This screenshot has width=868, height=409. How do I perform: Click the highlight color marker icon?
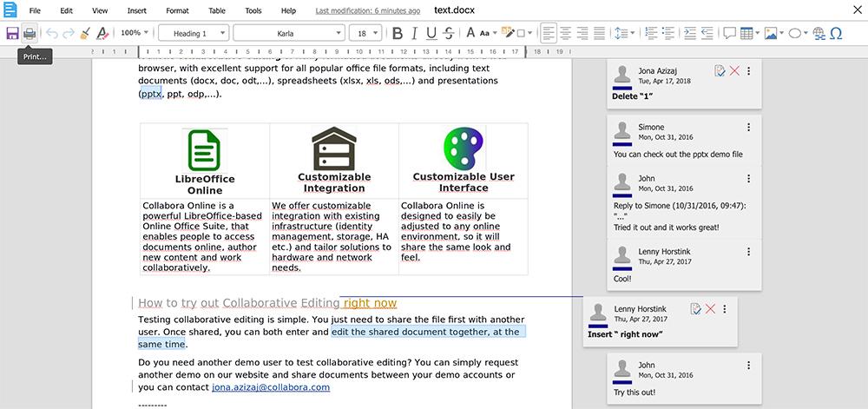coord(508,33)
